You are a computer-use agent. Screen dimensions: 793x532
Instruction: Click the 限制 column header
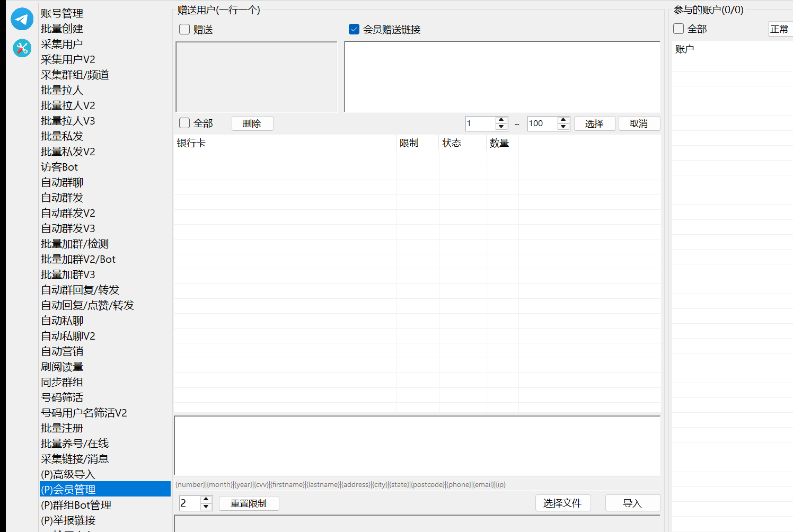pyautogui.click(x=418, y=143)
